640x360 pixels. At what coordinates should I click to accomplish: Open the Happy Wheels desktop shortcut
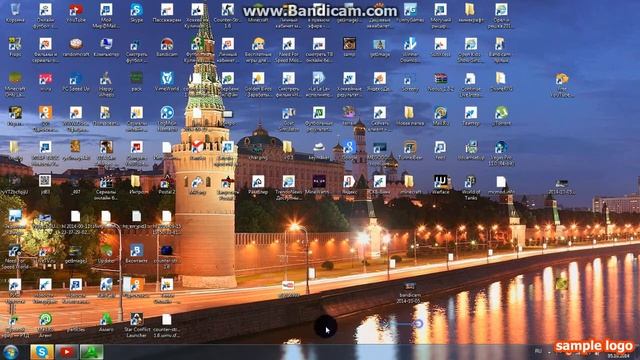tap(106, 84)
